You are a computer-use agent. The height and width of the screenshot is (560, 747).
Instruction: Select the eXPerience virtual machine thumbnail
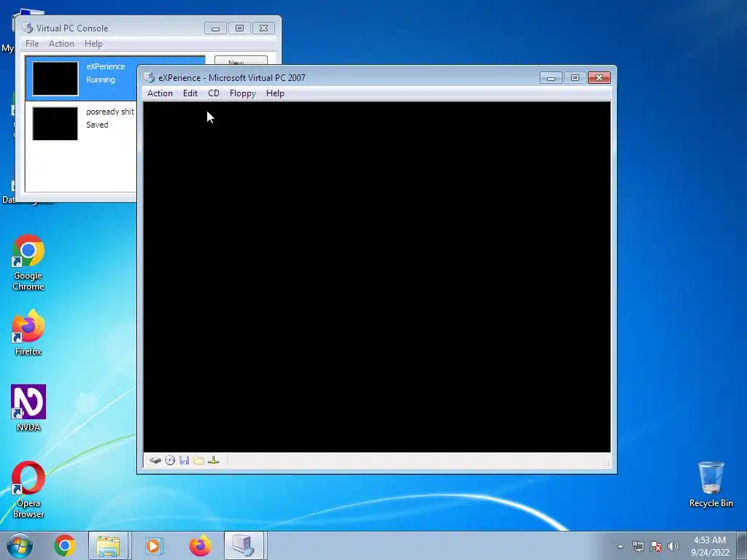click(x=55, y=79)
